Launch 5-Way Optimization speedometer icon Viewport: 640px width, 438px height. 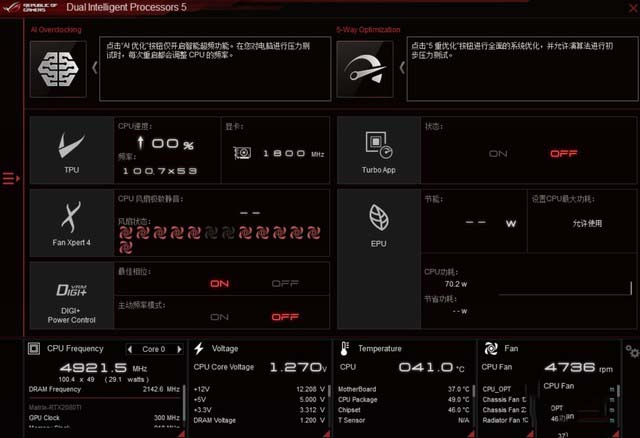tap(364, 69)
